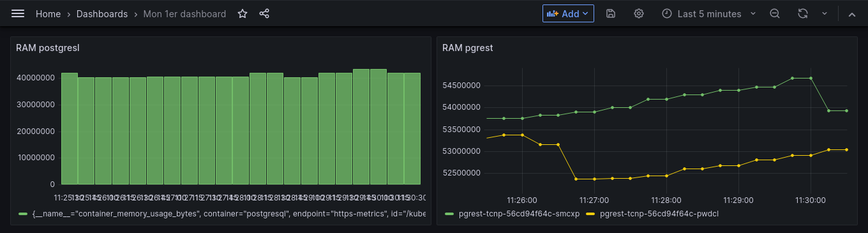Expand the time range chevron

point(752,13)
